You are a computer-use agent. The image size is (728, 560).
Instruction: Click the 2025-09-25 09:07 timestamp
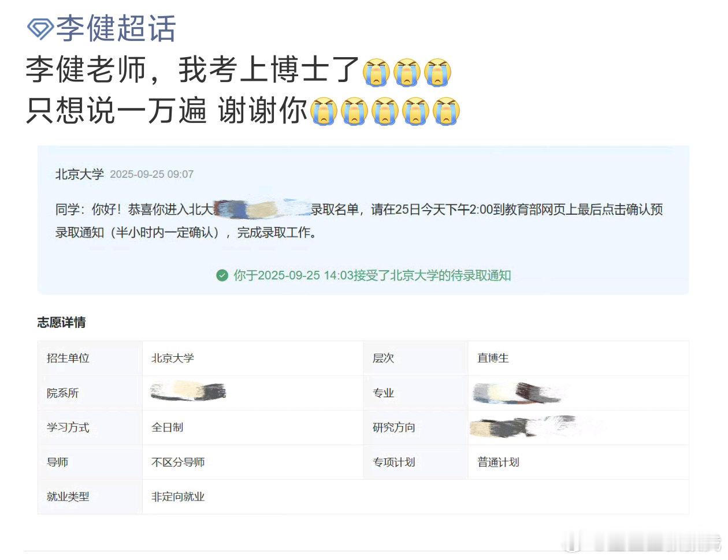pyautogui.click(x=151, y=174)
